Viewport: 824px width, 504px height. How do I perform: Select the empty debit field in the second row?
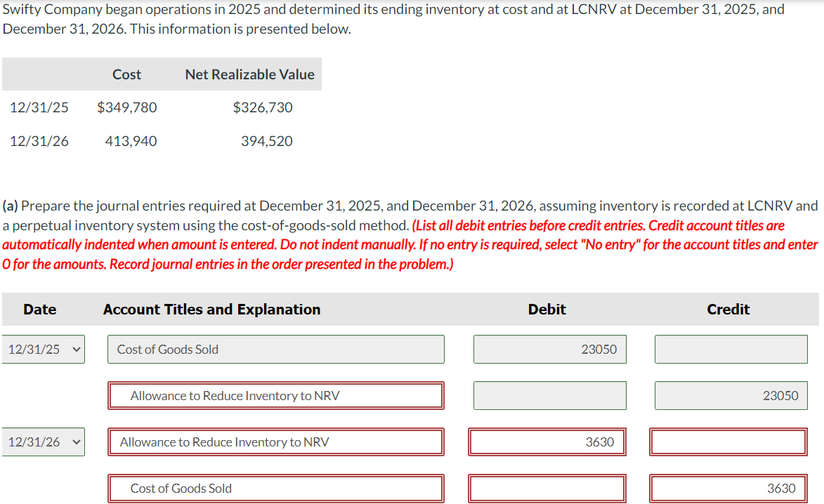click(549, 395)
